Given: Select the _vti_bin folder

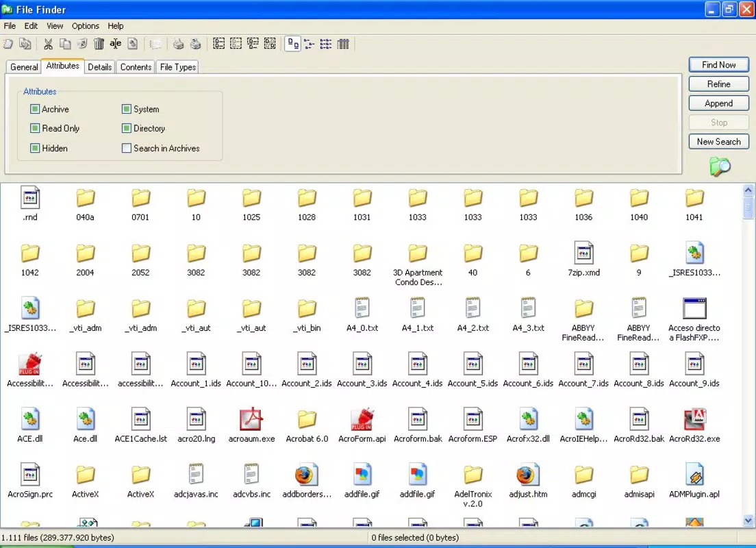Looking at the screenshot, I should point(307,308).
